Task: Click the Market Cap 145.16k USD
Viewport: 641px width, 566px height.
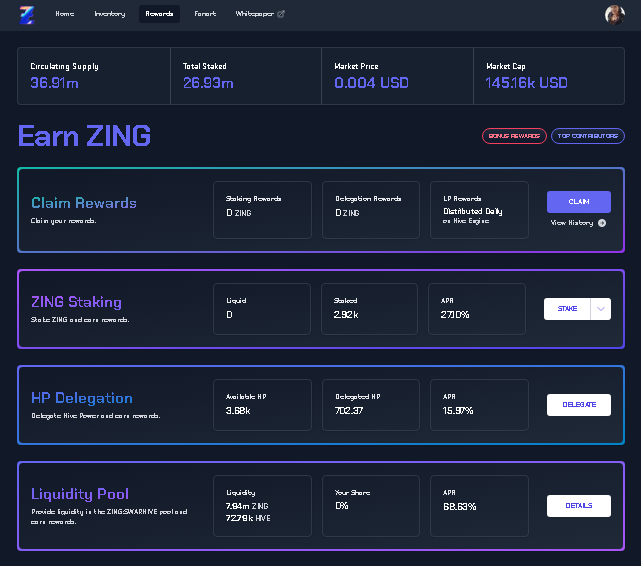Action: tap(526, 83)
